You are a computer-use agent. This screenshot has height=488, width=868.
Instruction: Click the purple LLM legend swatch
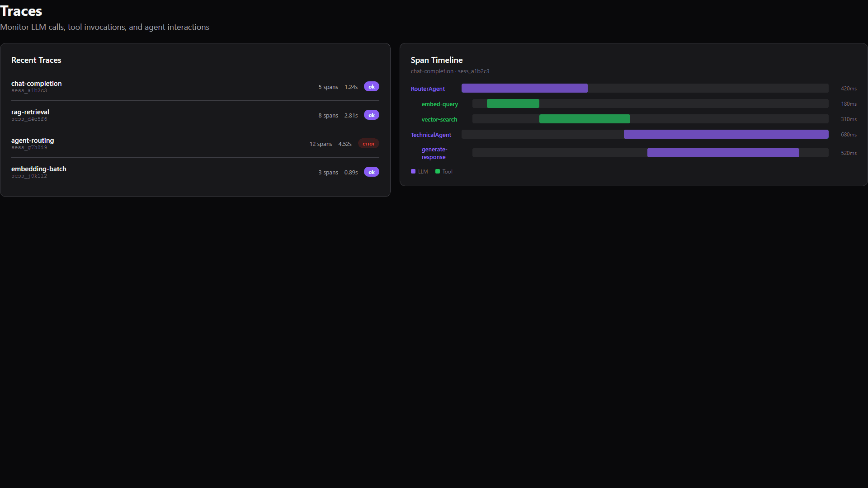(x=413, y=171)
